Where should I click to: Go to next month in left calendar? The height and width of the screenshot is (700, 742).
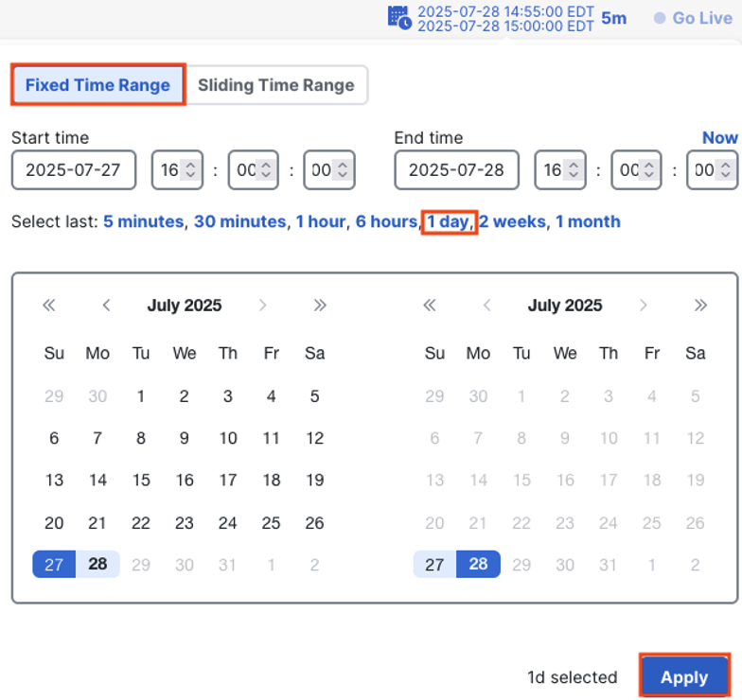(263, 305)
